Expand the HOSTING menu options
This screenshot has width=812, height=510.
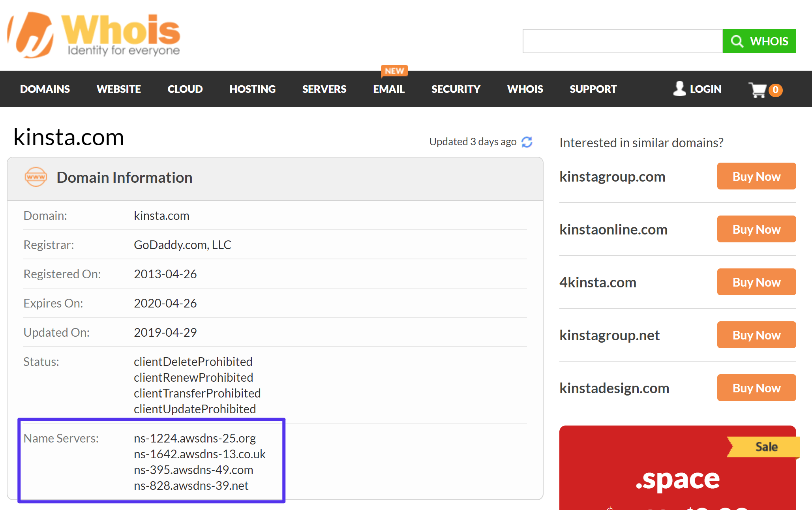(x=252, y=89)
